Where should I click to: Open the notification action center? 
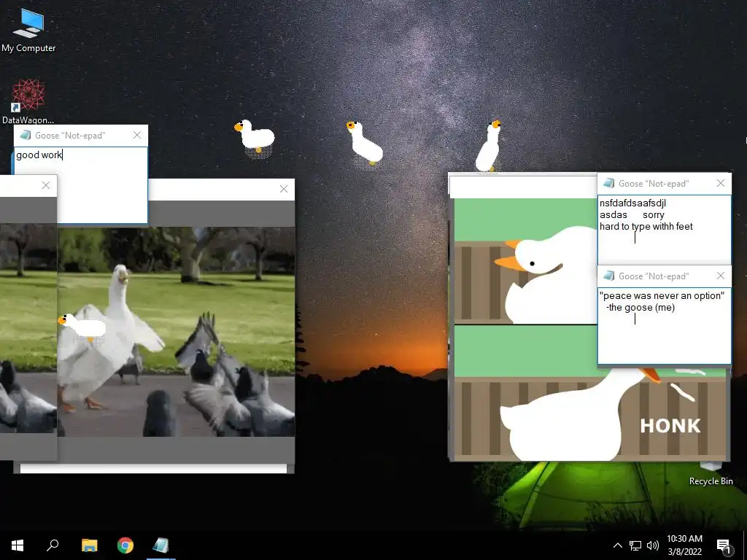tap(724, 546)
